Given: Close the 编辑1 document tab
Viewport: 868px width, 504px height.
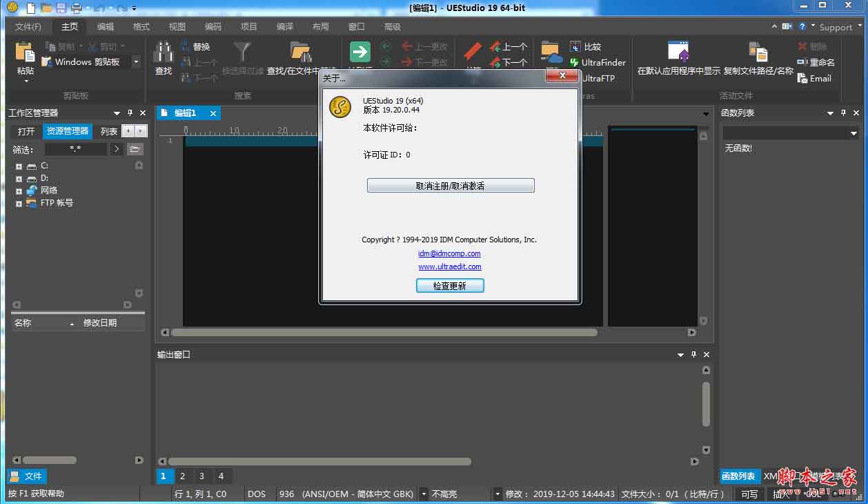Looking at the screenshot, I should [x=213, y=113].
